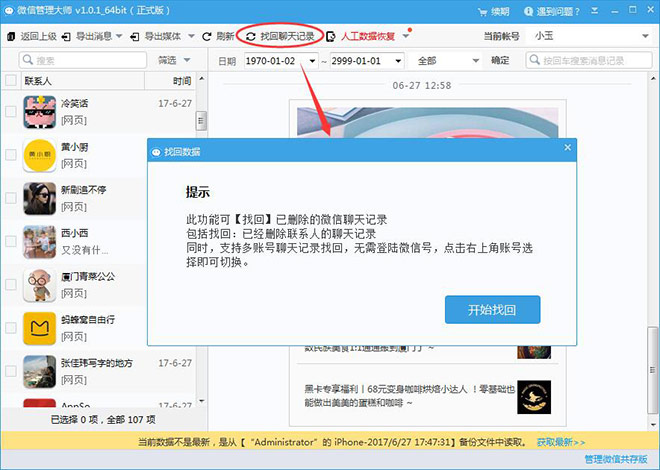Open the 当前帐号 小玉 account dropdown
Screen dimensions: 660x470
point(591,36)
